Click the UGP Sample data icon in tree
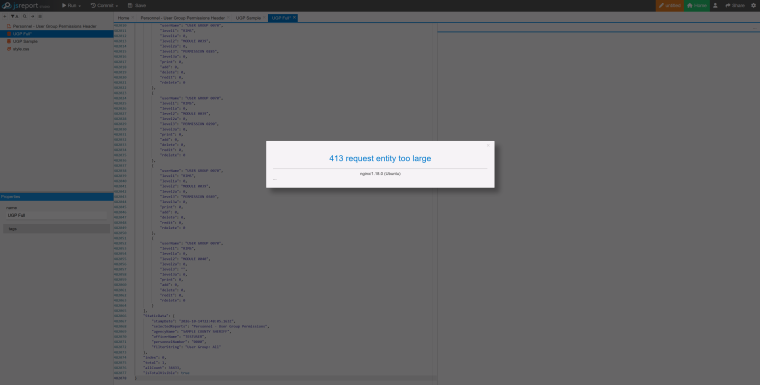This screenshot has width=760, height=385. click(9, 41)
